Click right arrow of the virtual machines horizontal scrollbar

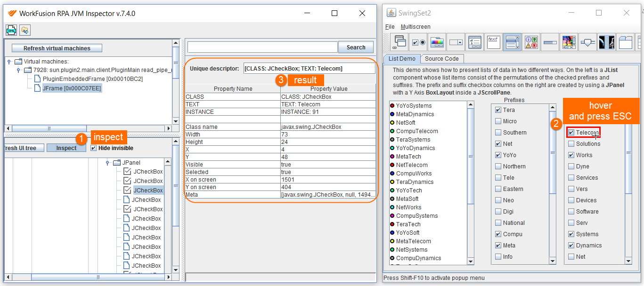(168, 128)
